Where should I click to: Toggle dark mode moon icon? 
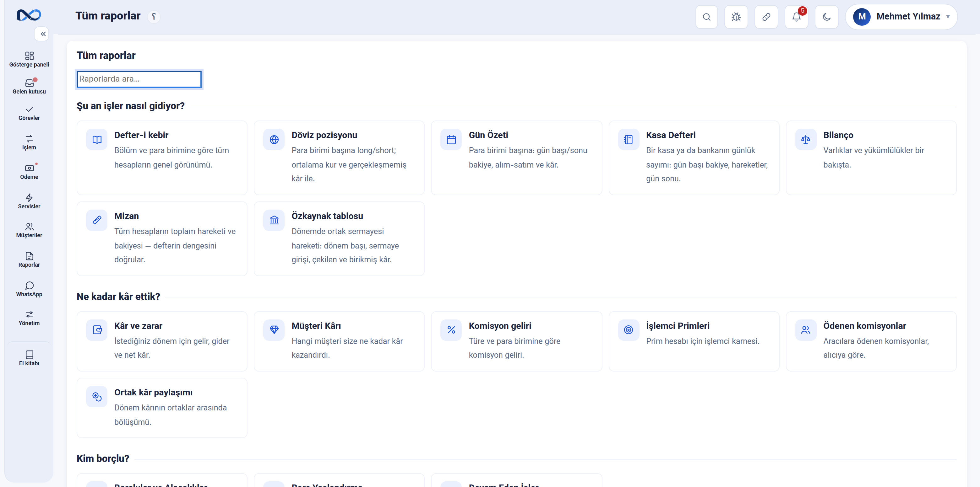click(x=827, y=17)
